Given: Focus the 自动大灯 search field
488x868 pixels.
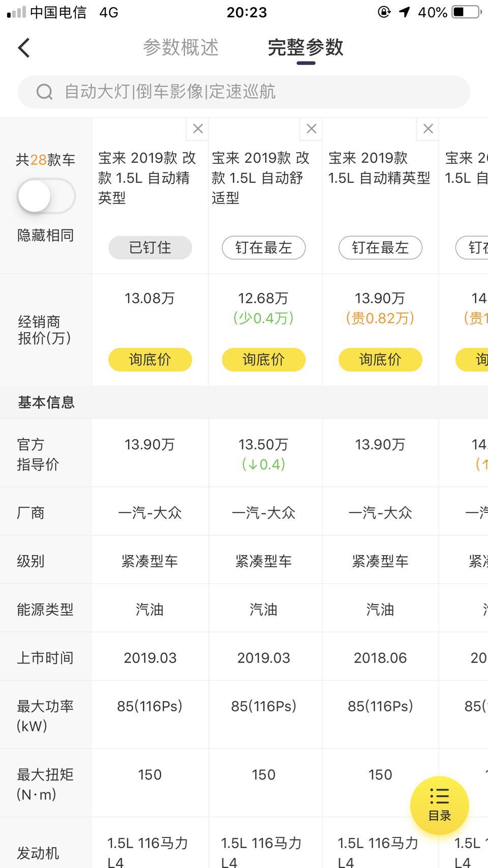Looking at the screenshot, I should [244, 92].
